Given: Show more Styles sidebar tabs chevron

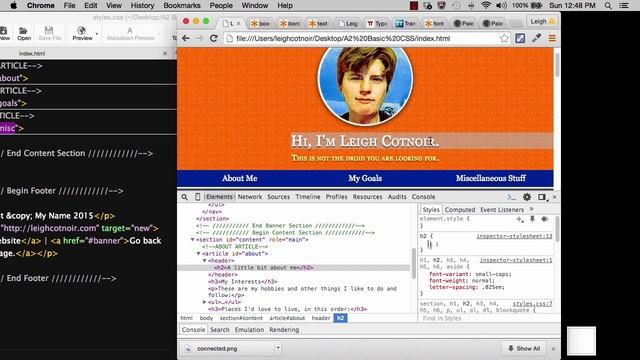Looking at the screenshot, I should 531,209.
